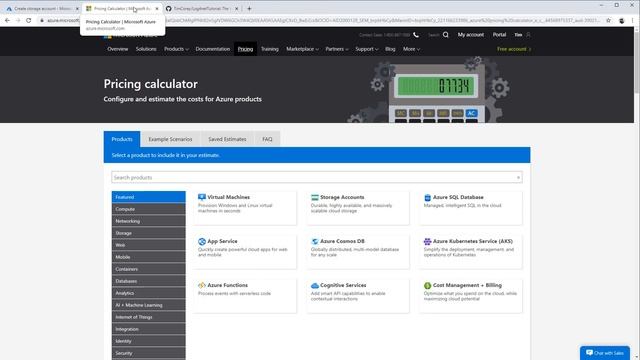The image size is (640, 360).
Task: Open a new browser tab with plus
Action: click(249, 8)
